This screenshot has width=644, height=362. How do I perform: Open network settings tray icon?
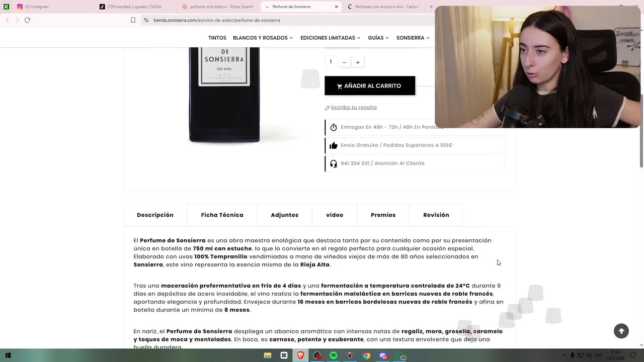580,355
